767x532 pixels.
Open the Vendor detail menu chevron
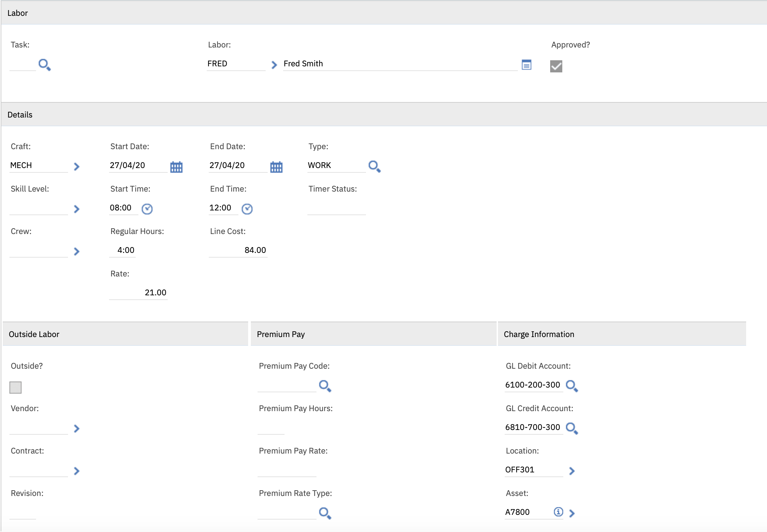point(77,428)
